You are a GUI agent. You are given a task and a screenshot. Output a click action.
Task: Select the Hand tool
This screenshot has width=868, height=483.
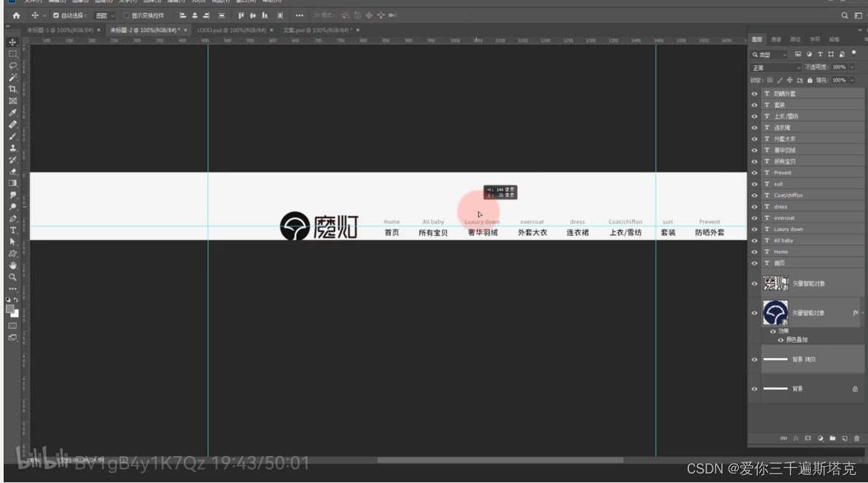click(x=12, y=266)
